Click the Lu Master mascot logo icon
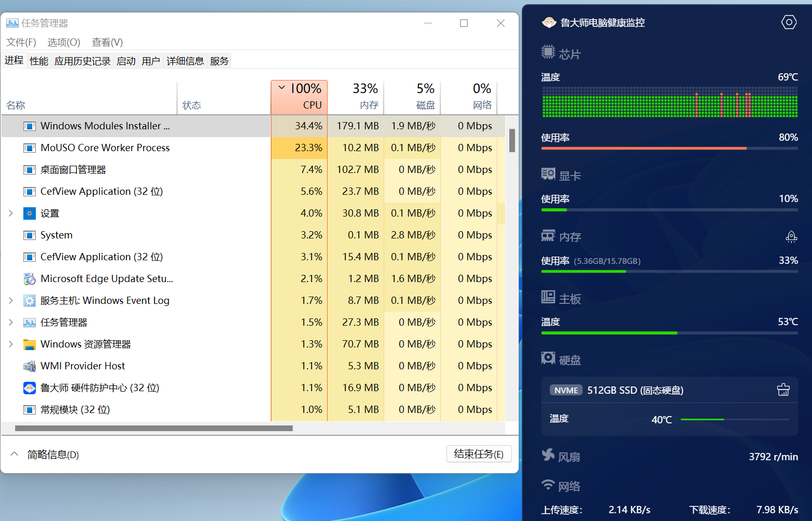The width and height of the screenshot is (812, 521). [x=549, y=22]
